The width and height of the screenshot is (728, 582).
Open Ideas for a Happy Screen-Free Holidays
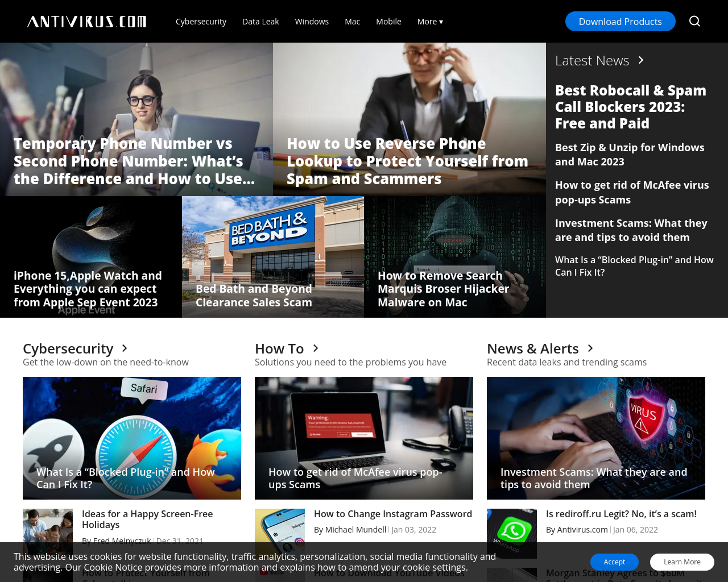tap(147, 519)
